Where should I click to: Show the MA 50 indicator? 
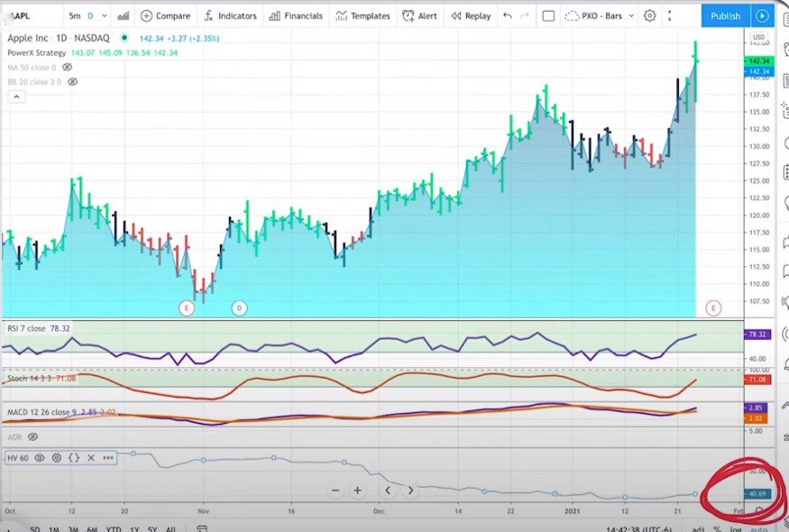click(x=67, y=68)
